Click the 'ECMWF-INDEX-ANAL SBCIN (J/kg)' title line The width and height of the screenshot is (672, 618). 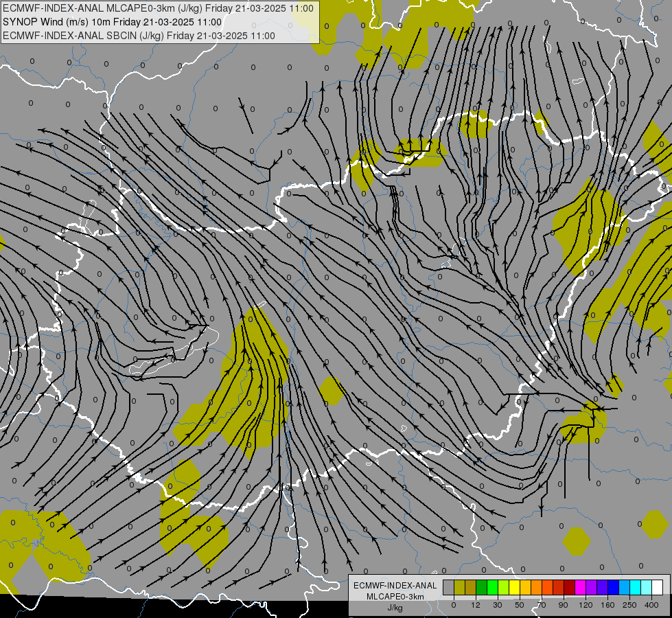tap(139, 36)
